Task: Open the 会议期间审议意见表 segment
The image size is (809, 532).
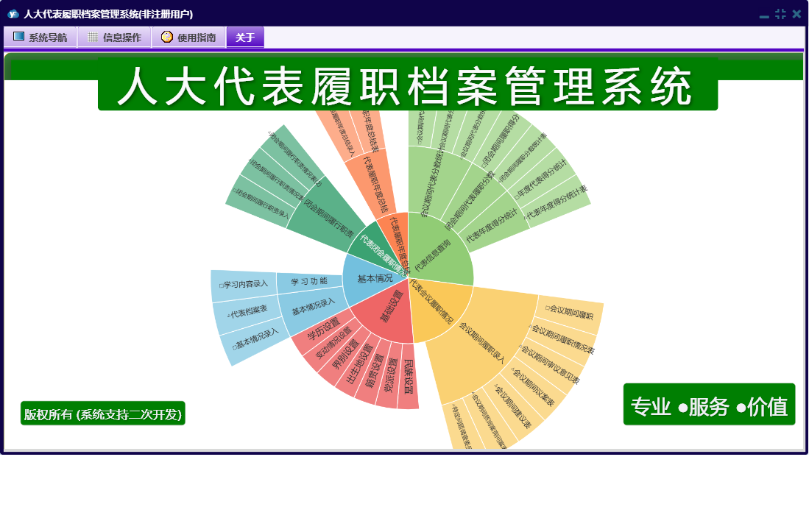Action: pos(551,364)
